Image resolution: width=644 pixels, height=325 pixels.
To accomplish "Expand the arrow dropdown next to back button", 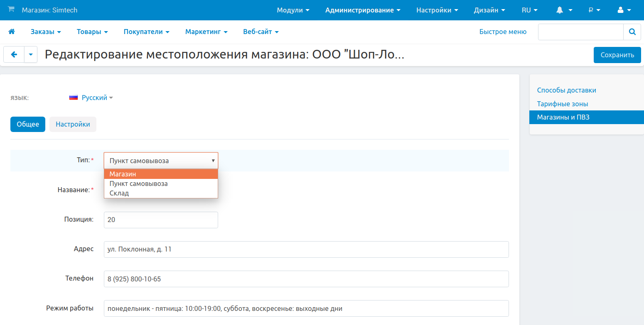I will tap(31, 54).
